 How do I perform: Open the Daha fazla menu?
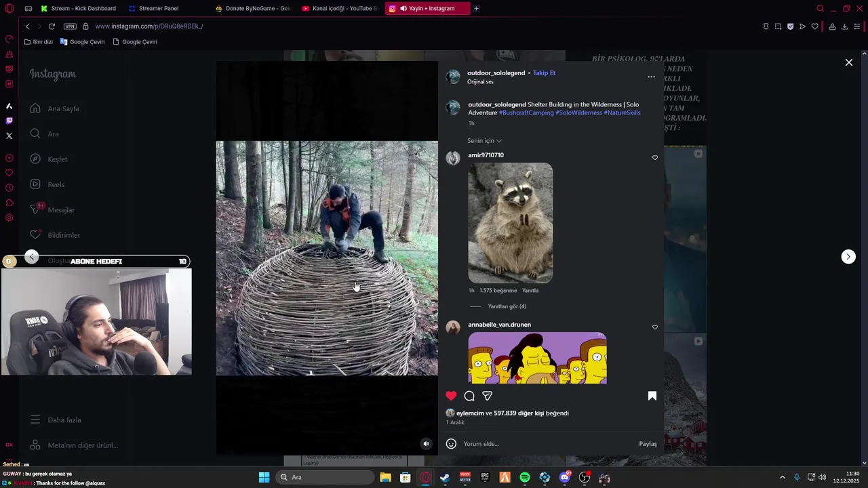[x=56, y=420]
